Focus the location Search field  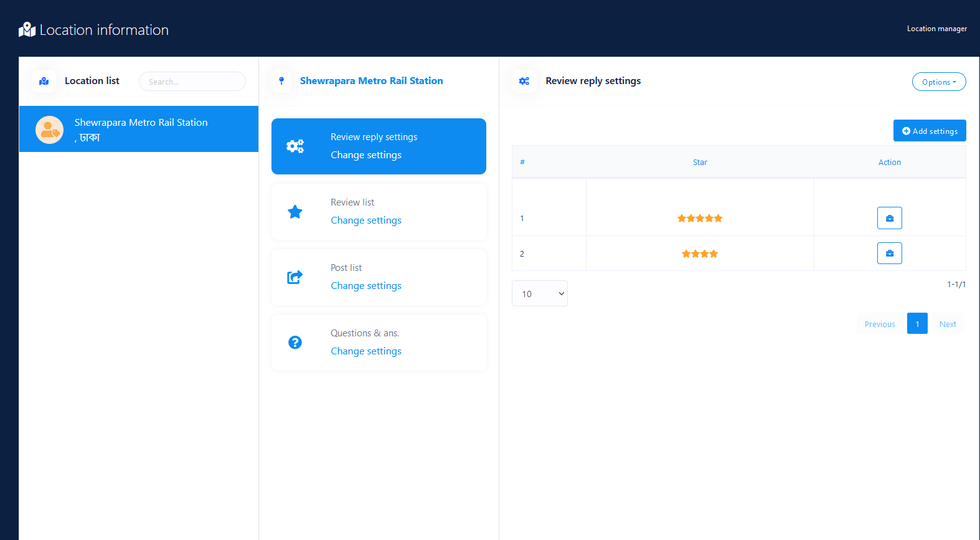pyautogui.click(x=192, y=82)
